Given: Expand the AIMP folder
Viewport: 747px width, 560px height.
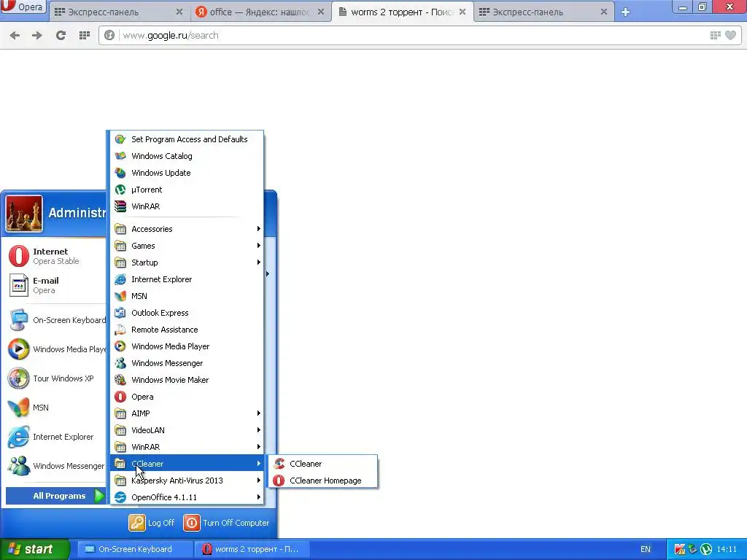Looking at the screenshot, I should 187,413.
